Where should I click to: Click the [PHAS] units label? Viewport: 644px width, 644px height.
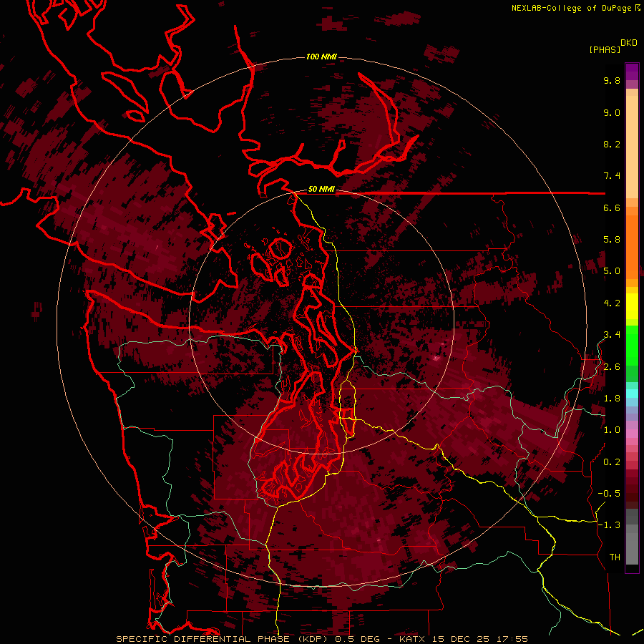click(x=605, y=49)
